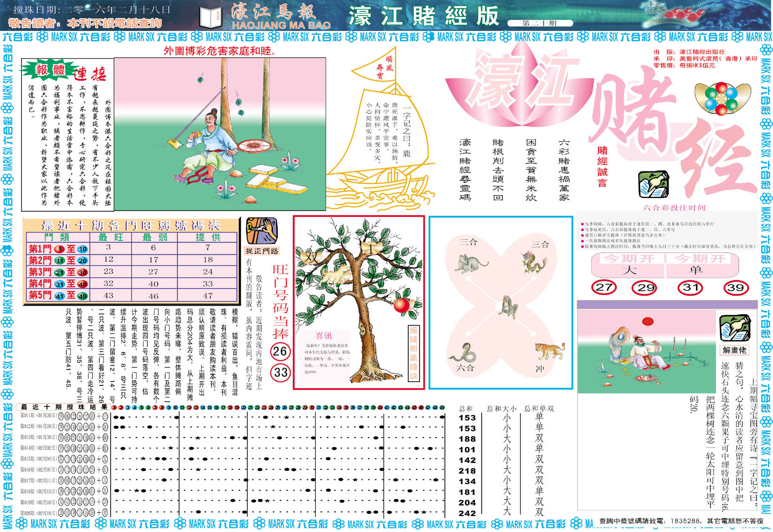Select the dragon zodiac image
The width and height of the screenshot is (773, 532).
coord(534,263)
